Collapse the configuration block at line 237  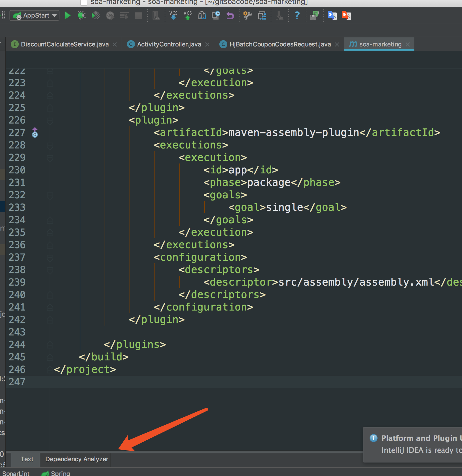[50, 258]
